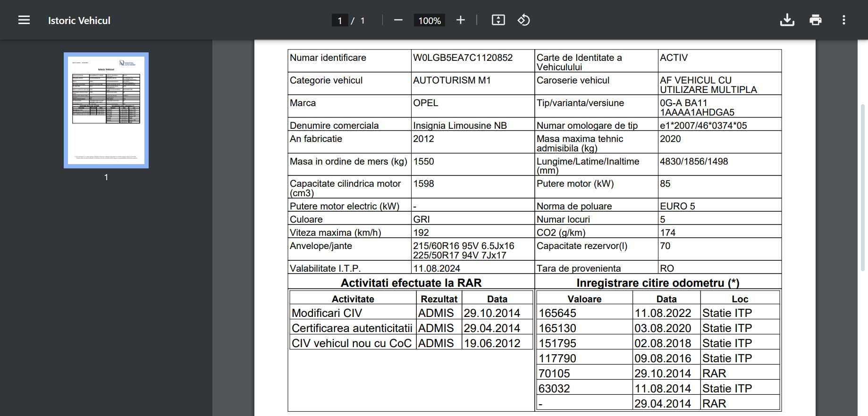This screenshot has height=416, width=868.
Task: Click the CO2 value 174
Action: coord(668,233)
